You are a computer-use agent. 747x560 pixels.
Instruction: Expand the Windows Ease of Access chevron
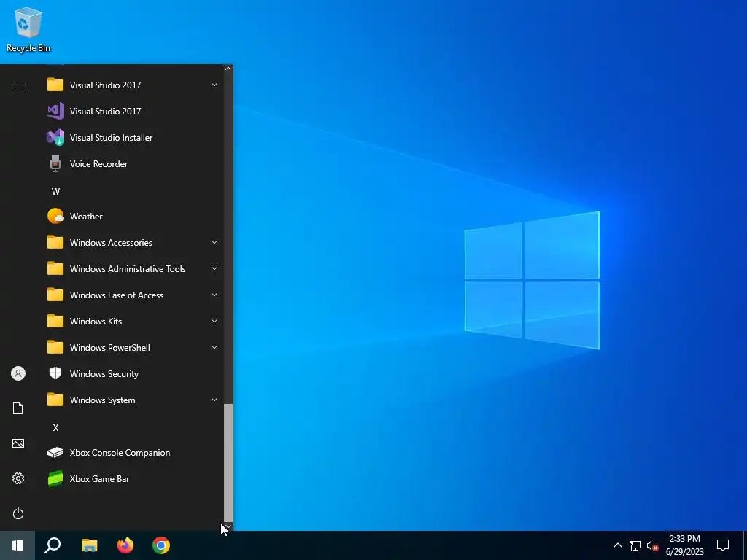tap(214, 295)
